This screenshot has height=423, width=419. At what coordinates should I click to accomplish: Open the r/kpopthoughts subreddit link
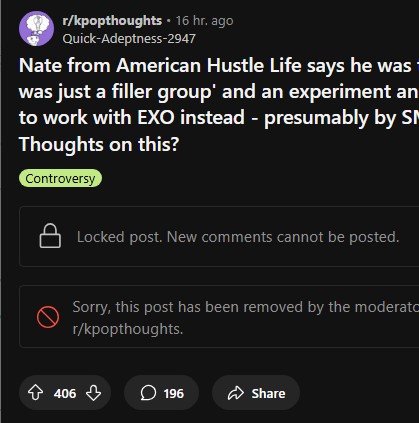(112, 21)
